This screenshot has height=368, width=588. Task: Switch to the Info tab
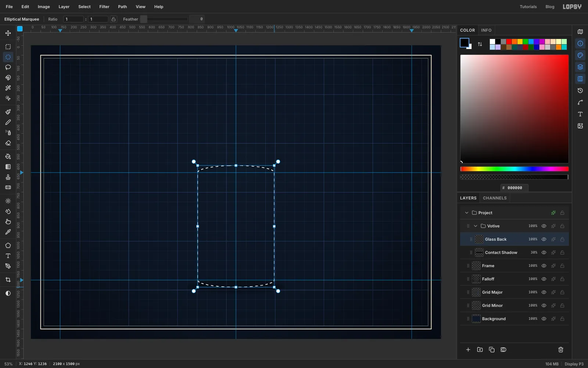pyautogui.click(x=486, y=30)
